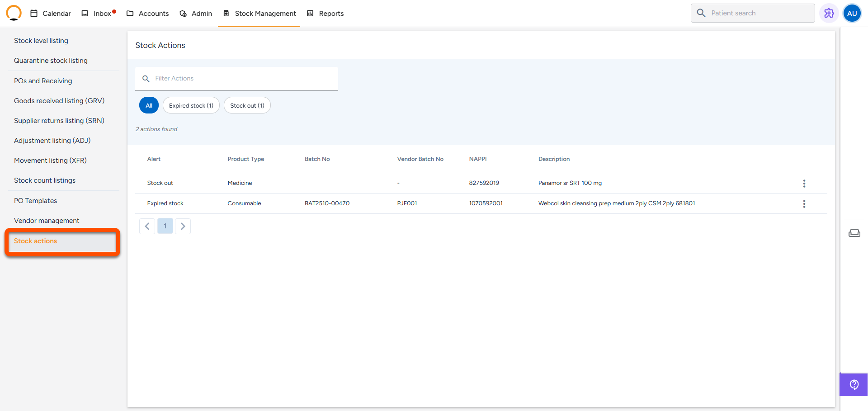The width and height of the screenshot is (868, 411).
Task: Open kebab menu for Expired stock row
Action: pos(804,204)
